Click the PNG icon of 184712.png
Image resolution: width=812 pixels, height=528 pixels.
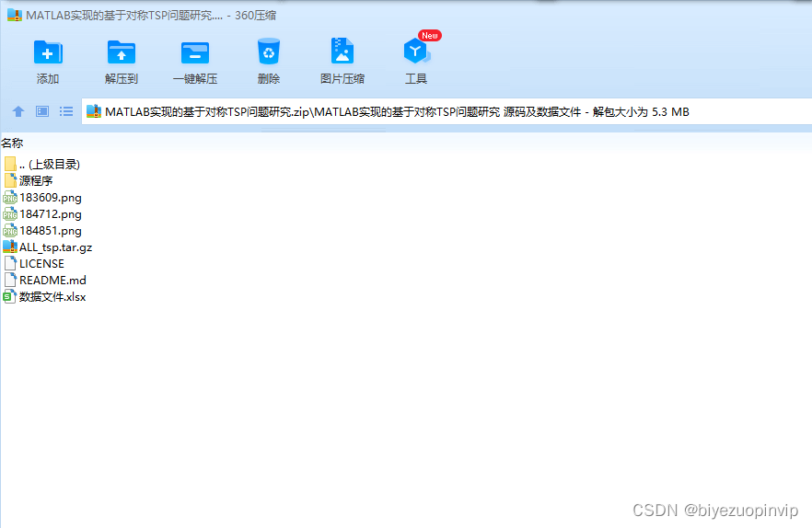pos(10,213)
